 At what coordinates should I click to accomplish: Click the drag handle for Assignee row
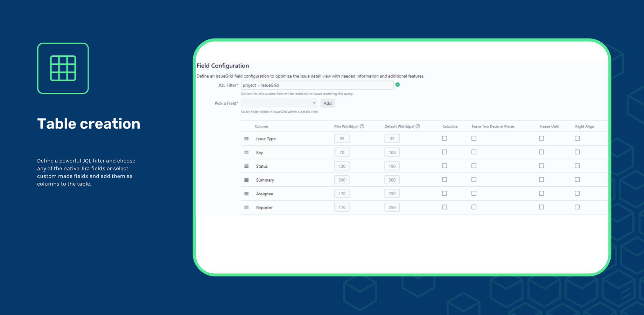click(x=246, y=194)
